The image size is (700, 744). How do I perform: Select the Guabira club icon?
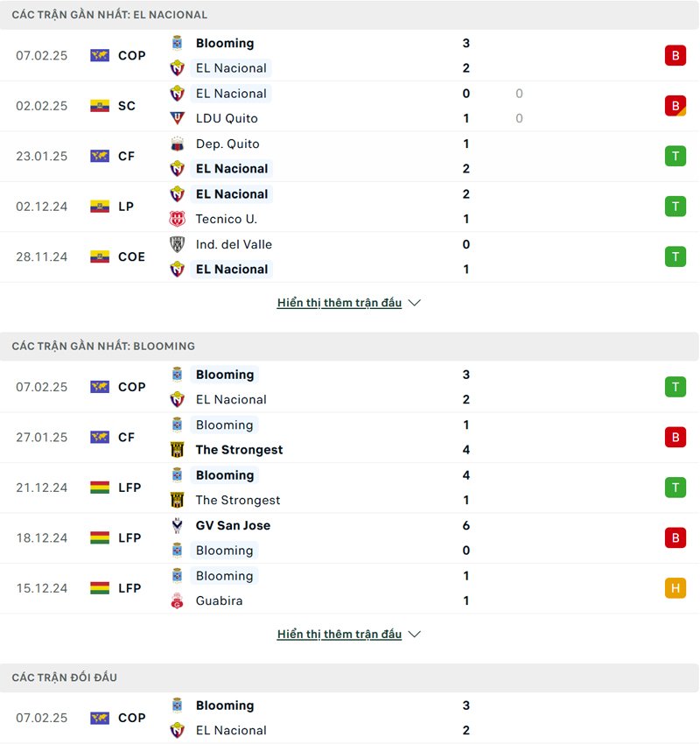[x=178, y=600]
